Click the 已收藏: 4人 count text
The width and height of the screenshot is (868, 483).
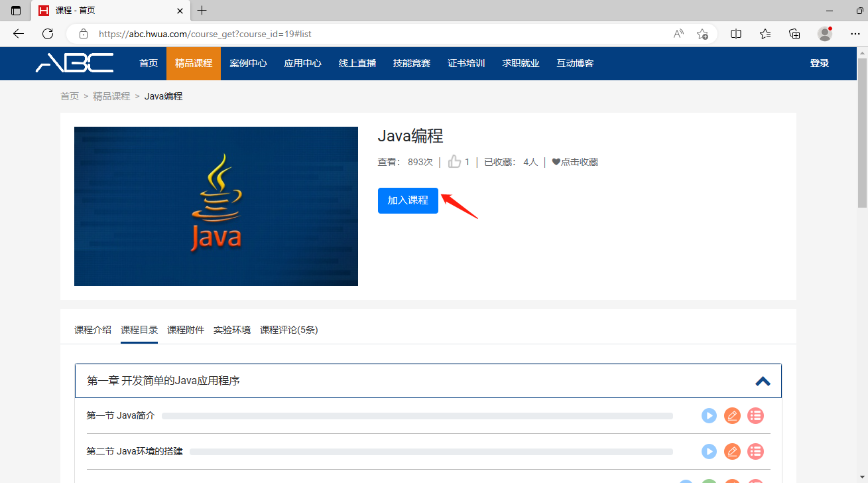click(x=511, y=162)
